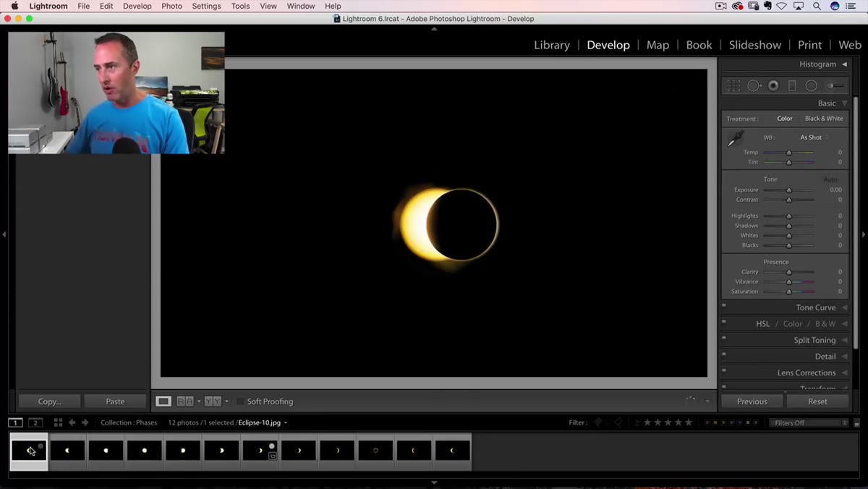868x489 pixels.
Task: Adjust the Saturation slider
Action: point(788,292)
